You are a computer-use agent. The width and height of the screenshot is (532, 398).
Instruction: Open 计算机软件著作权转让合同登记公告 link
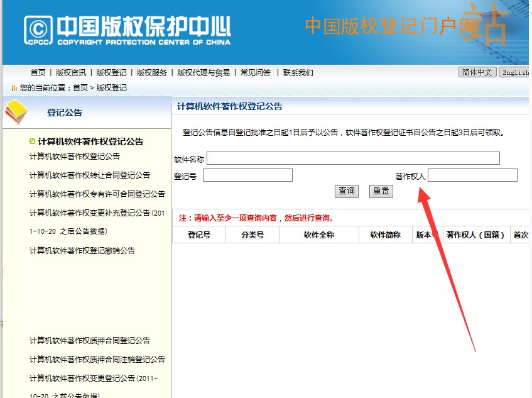click(90, 175)
